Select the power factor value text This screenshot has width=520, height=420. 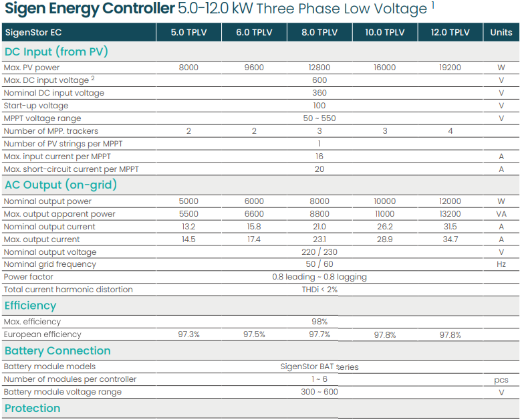pyautogui.click(x=319, y=277)
